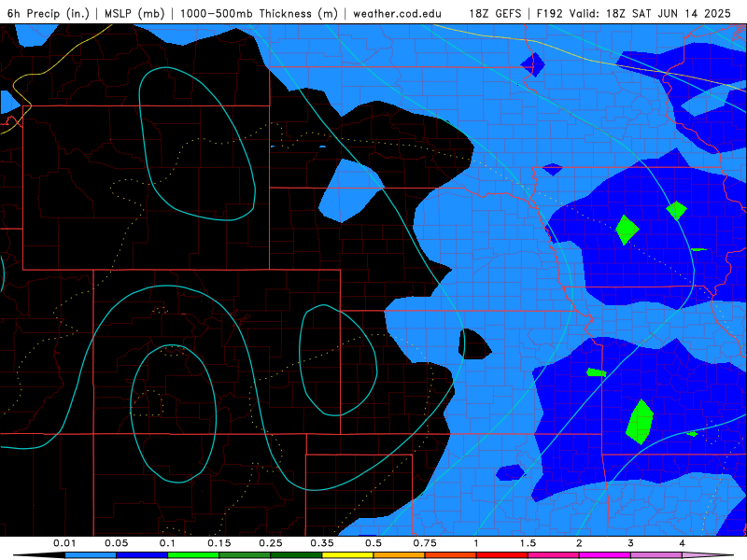Click the 0.35 legend value
747x560 pixels.
coord(322,543)
